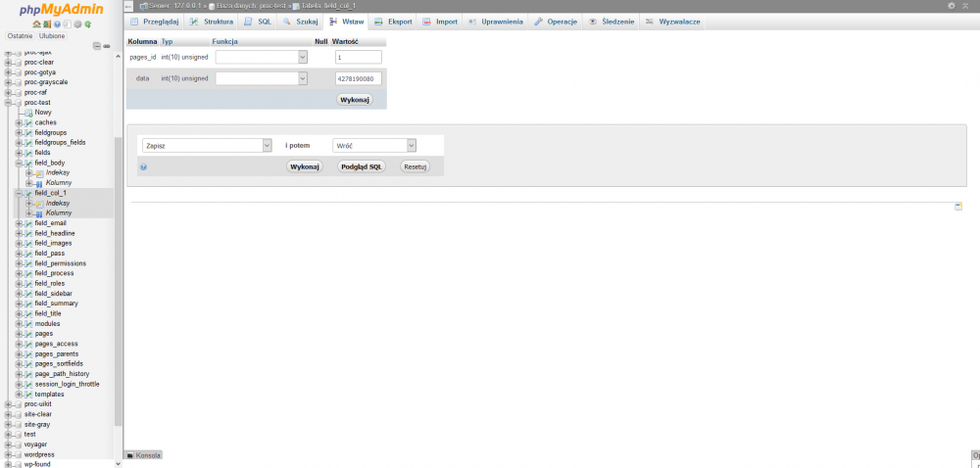
Task: Open the Eksport tab
Action: [x=393, y=22]
